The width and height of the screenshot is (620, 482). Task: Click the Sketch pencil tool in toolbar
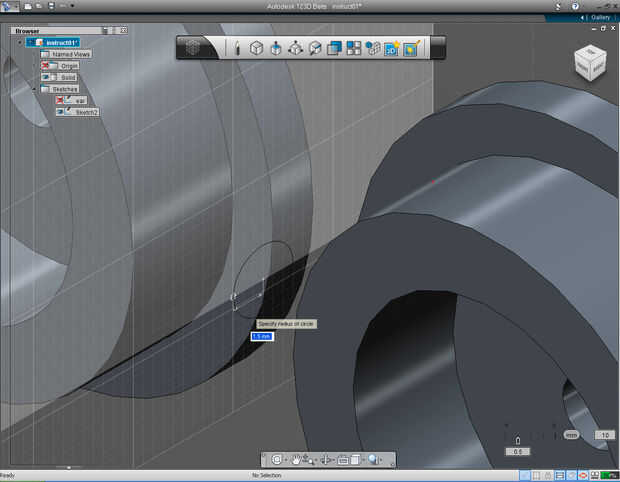coord(237,48)
